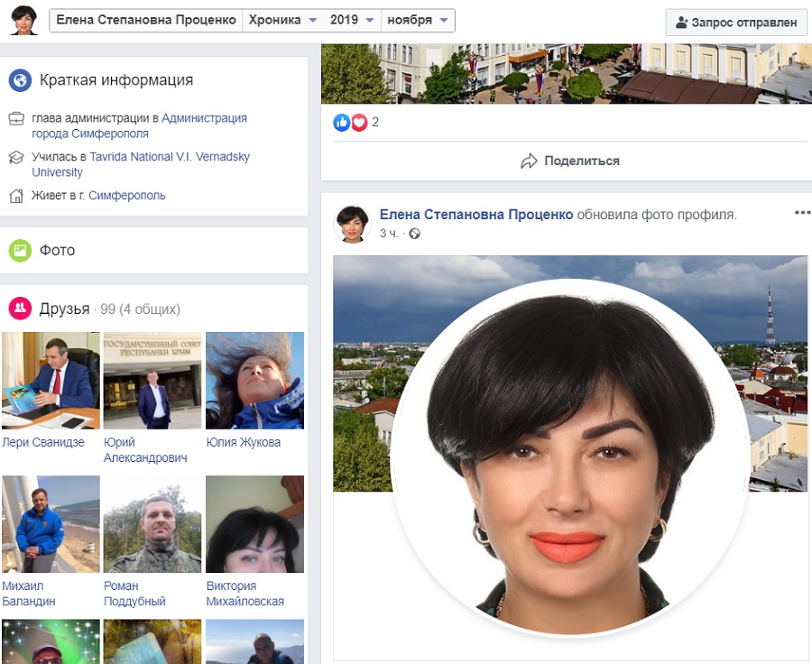This screenshot has height=664, width=812.
Task: Open the ноября month dropdown
Action: click(418, 20)
